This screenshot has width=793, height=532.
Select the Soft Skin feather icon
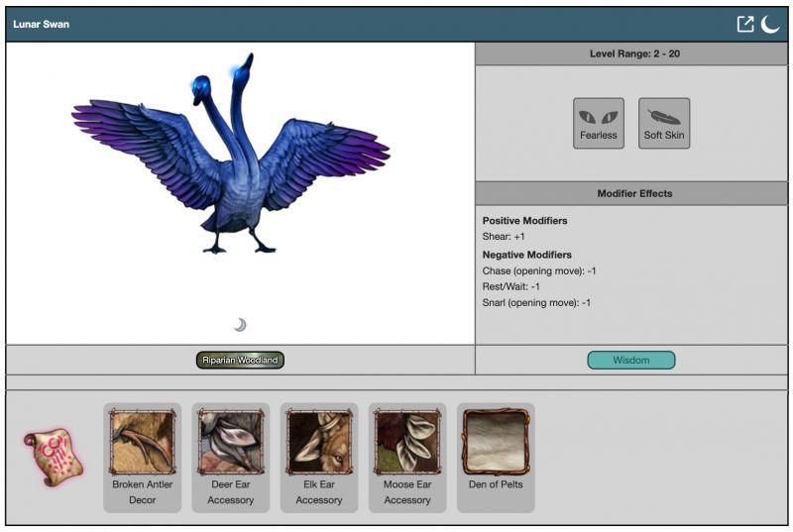pyautogui.click(x=664, y=123)
